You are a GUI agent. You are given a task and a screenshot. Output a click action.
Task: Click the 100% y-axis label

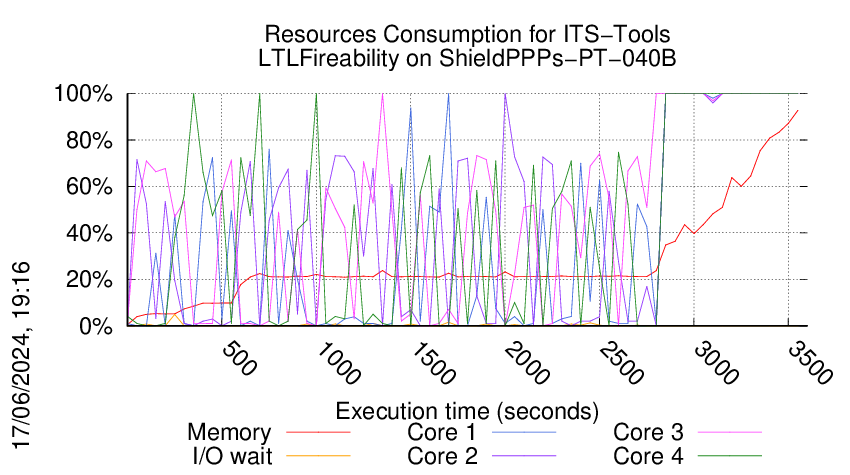tap(83, 94)
